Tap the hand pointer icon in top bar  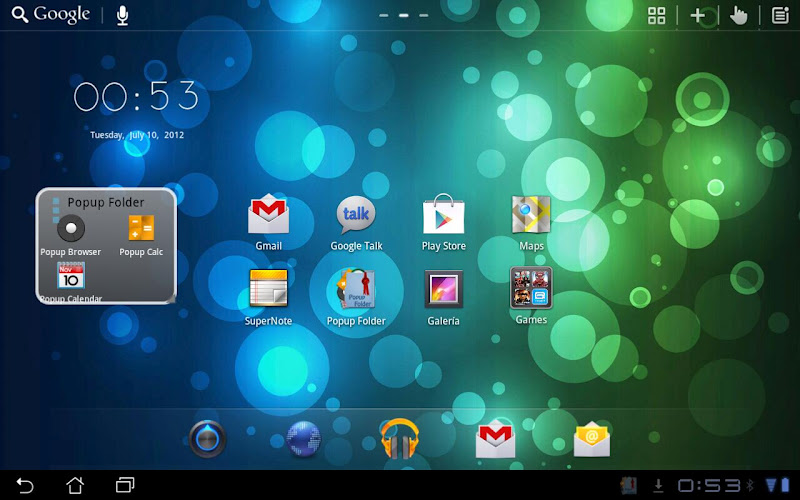coord(738,16)
